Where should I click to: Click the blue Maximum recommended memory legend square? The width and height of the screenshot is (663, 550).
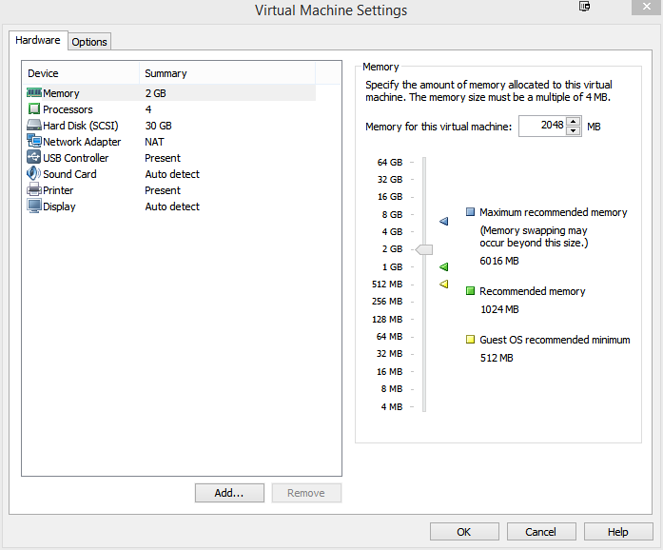(x=470, y=212)
